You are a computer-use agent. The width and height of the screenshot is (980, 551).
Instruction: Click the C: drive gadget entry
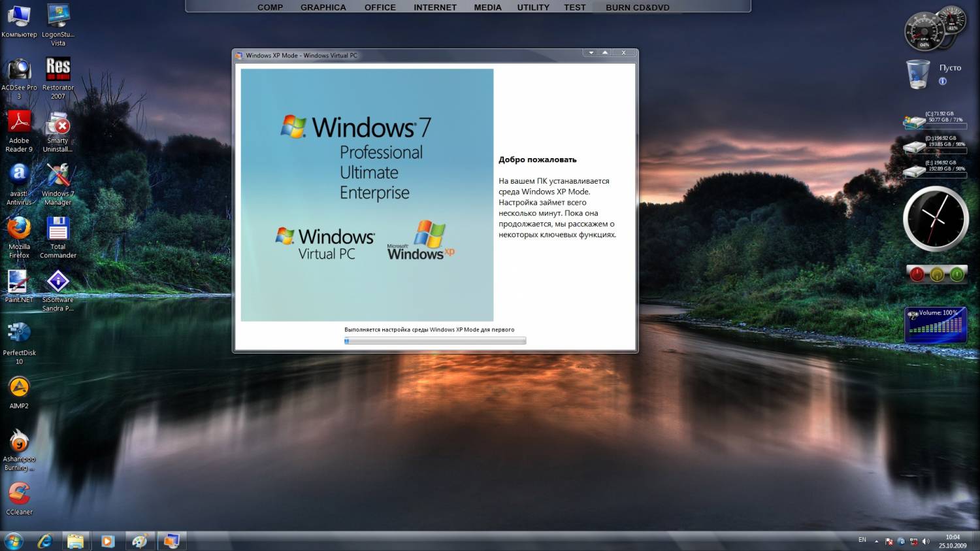(x=935, y=120)
